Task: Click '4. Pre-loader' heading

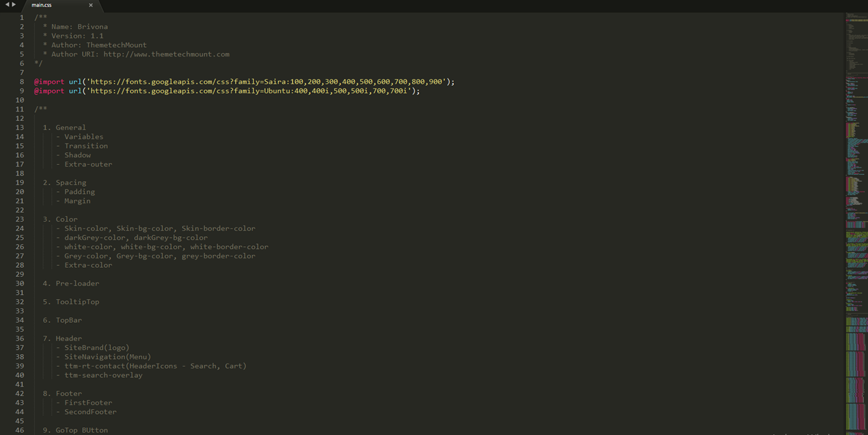Action: point(71,283)
